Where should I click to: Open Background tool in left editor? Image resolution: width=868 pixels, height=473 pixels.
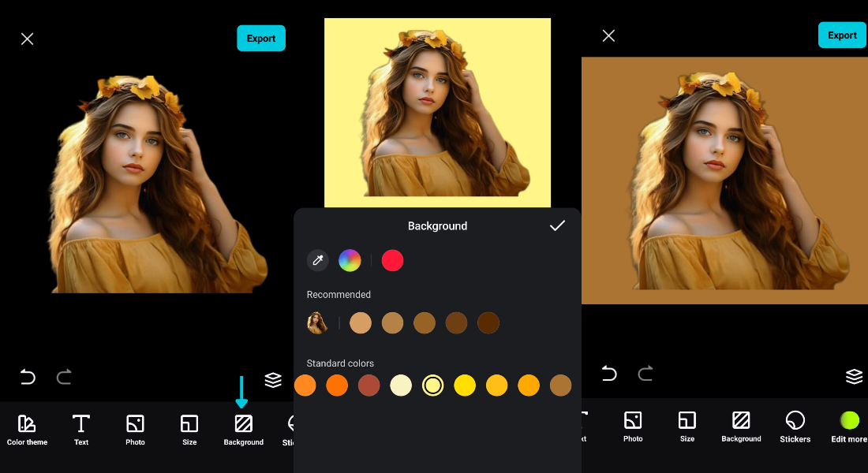[244, 430]
